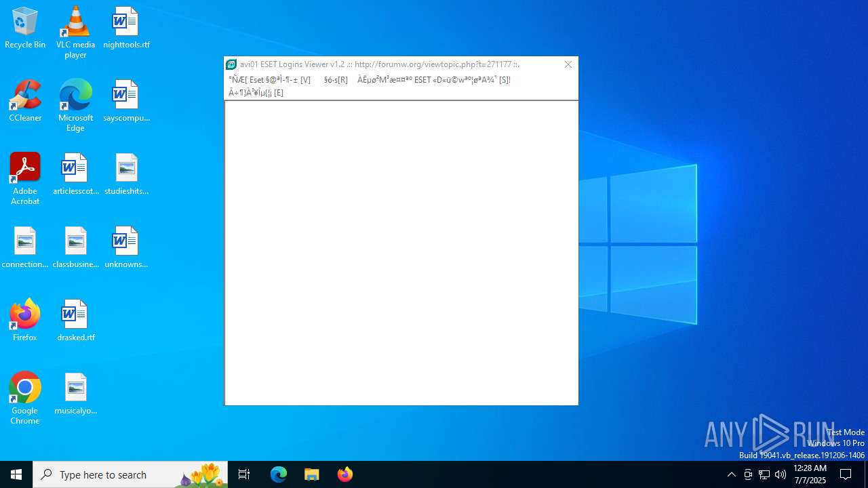Launch Adobe Acrobat shortcut

(x=25, y=179)
